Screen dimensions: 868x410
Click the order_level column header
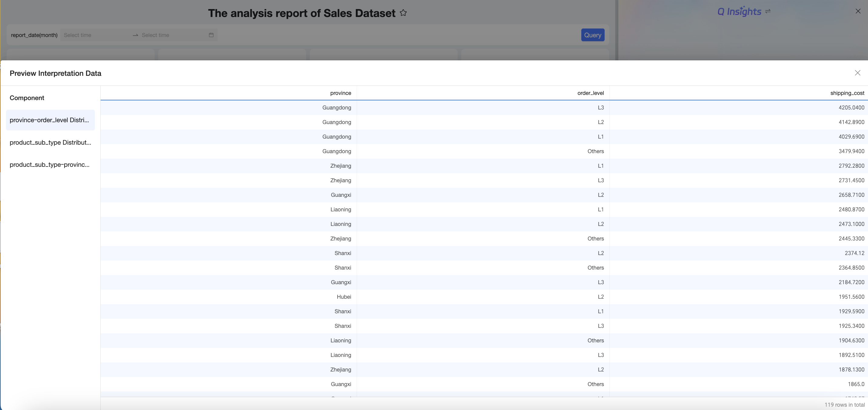tap(590, 93)
